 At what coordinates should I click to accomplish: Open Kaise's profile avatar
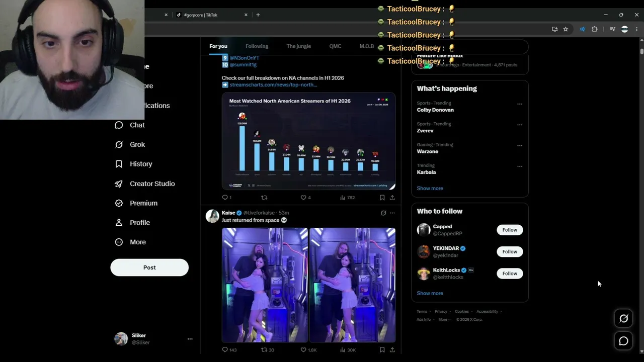tap(212, 216)
